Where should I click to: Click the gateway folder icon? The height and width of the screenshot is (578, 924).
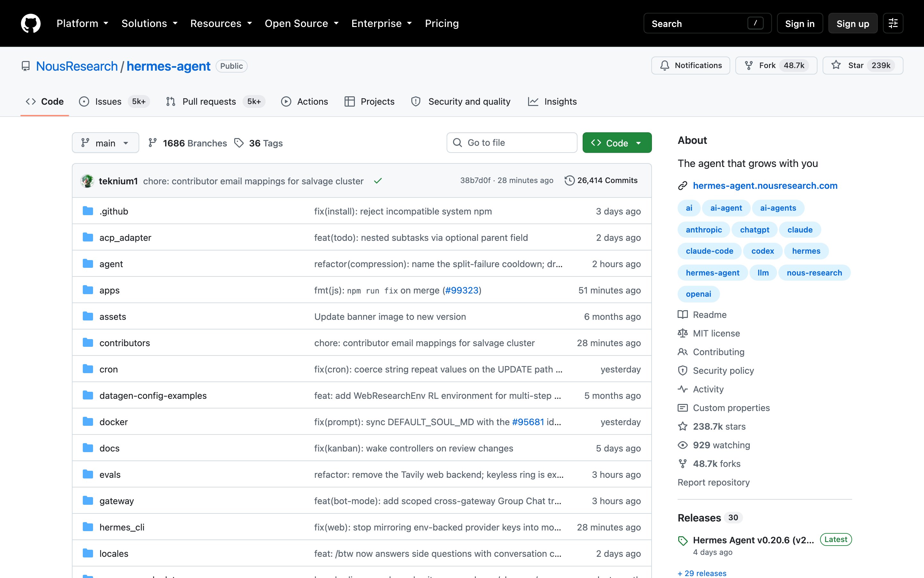88,501
